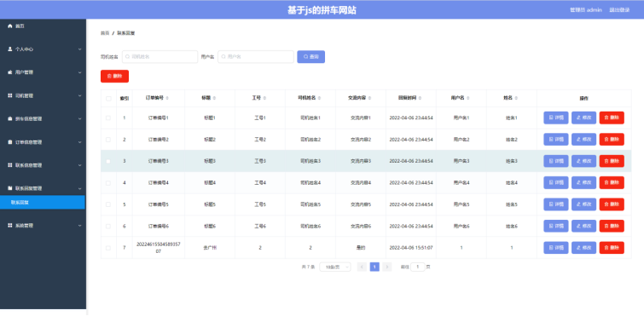Check the checkbox for row 1
The image size is (644, 316).
coord(108,118)
